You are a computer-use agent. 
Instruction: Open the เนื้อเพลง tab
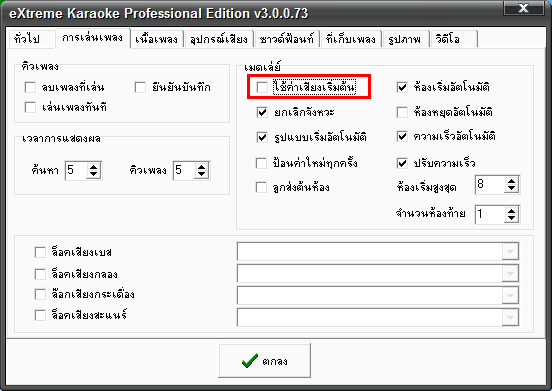tap(157, 38)
